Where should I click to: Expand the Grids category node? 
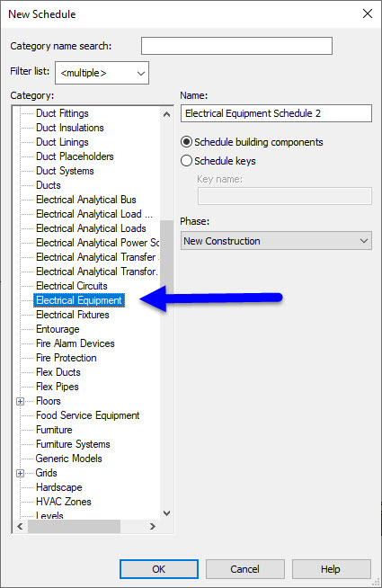coord(21,473)
